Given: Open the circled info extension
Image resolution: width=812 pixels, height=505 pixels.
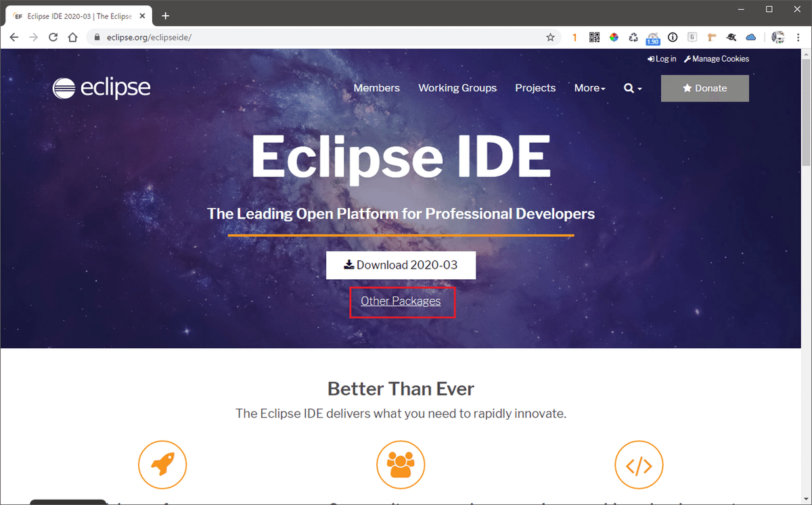Looking at the screenshot, I should coord(673,37).
